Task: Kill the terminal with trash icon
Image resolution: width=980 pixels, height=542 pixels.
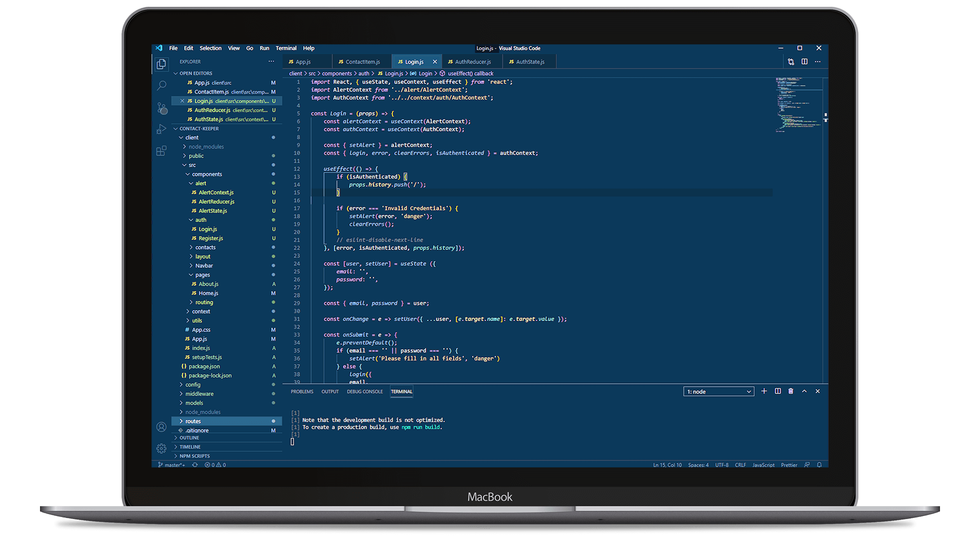Action: [791, 391]
